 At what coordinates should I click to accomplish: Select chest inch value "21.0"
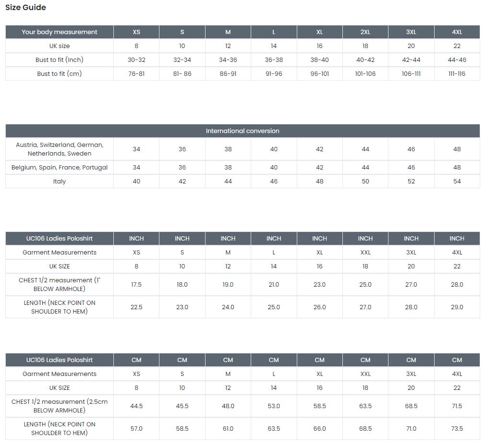(274, 285)
